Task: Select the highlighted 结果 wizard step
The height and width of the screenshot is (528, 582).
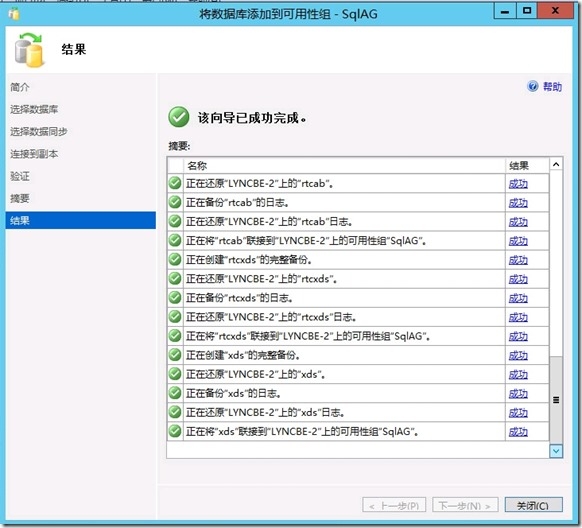Action: click(x=81, y=220)
